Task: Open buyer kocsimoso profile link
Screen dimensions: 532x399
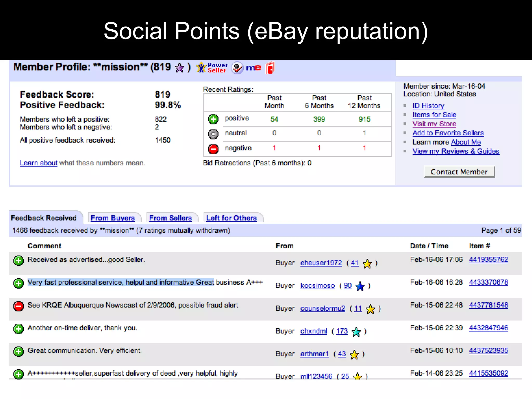Action: 317,286
